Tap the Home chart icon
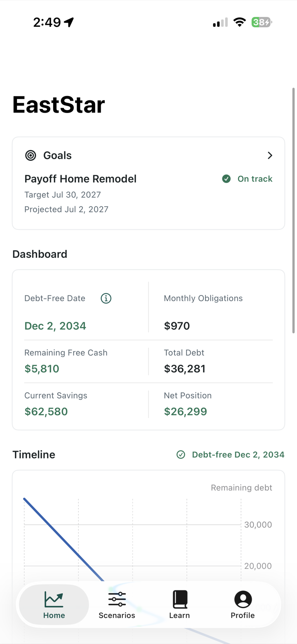Viewport: 297px width, 644px height. (54, 599)
